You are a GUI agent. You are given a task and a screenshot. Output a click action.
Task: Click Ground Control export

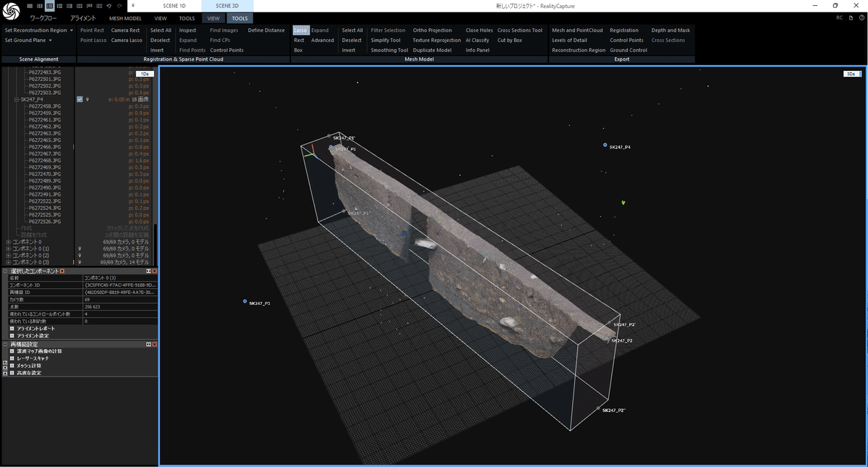629,51
